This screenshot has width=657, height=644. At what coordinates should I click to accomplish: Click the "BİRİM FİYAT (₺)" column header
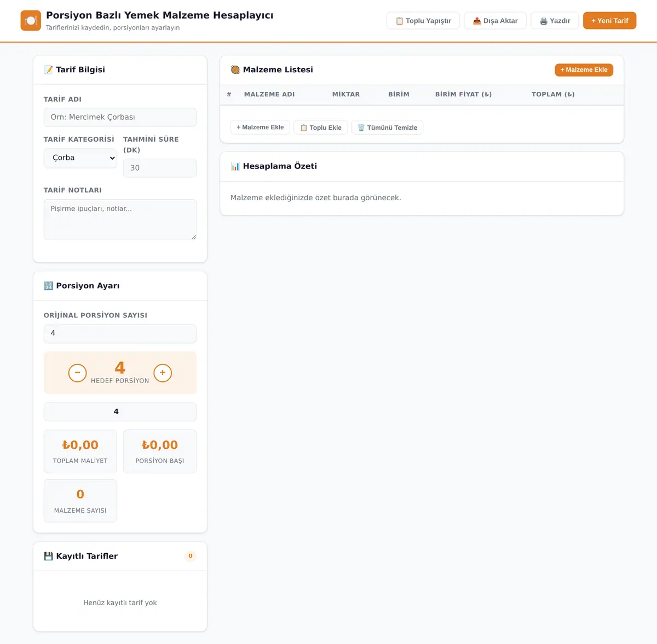coord(464,94)
